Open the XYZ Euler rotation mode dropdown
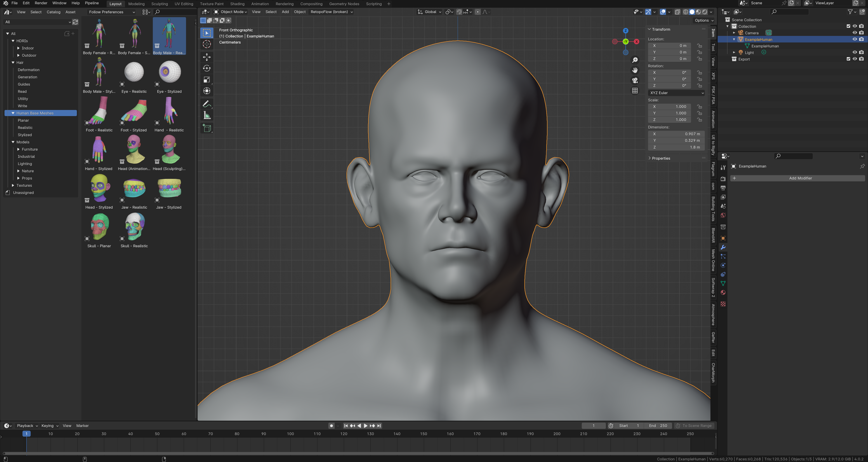The height and width of the screenshot is (462, 868). (x=676, y=93)
